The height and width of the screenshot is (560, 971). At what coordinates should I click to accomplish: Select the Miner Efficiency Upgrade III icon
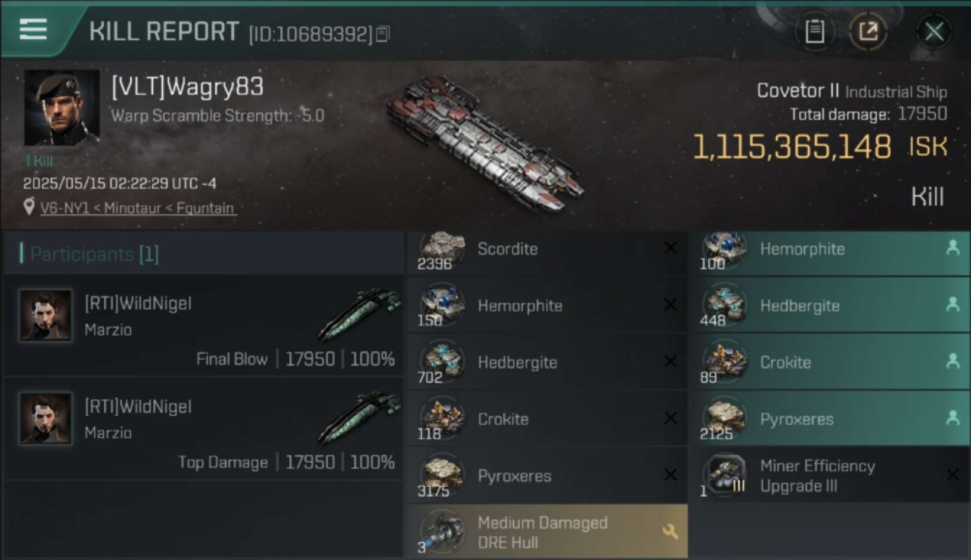(725, 474)
